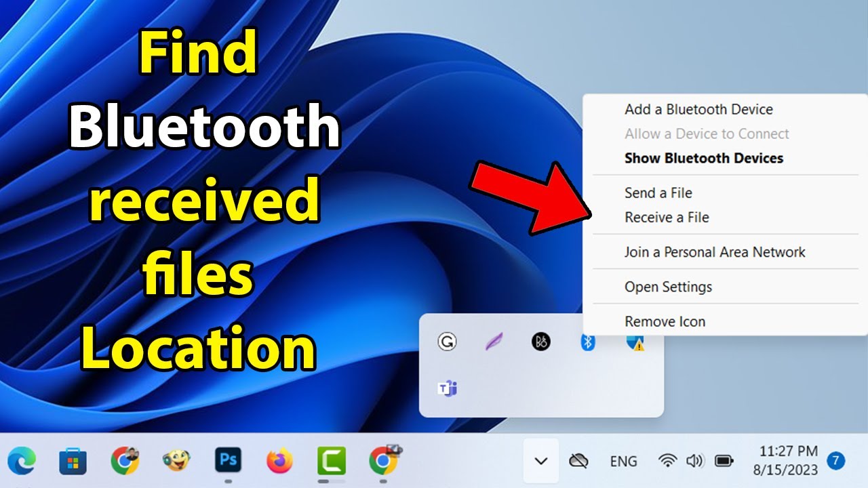Switch to Camtasia on the taskbar

coord(332,462)
